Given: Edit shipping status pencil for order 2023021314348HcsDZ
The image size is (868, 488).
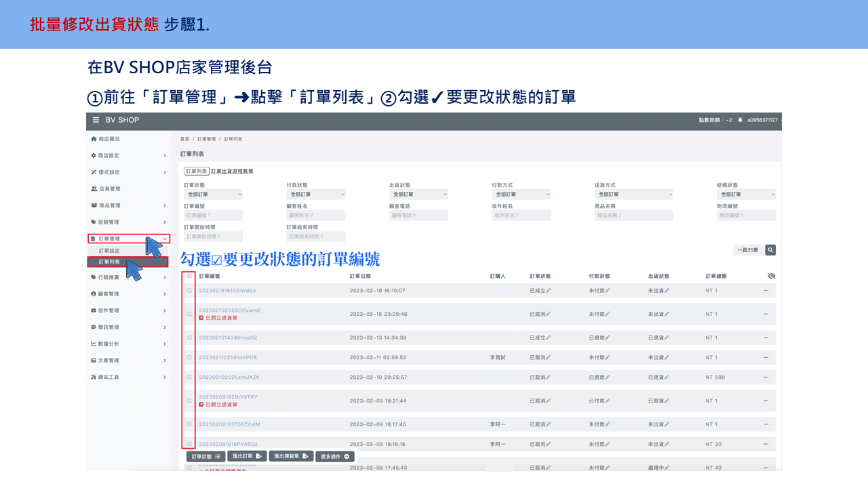Looking at the screenshot, I should click(667, 338).
